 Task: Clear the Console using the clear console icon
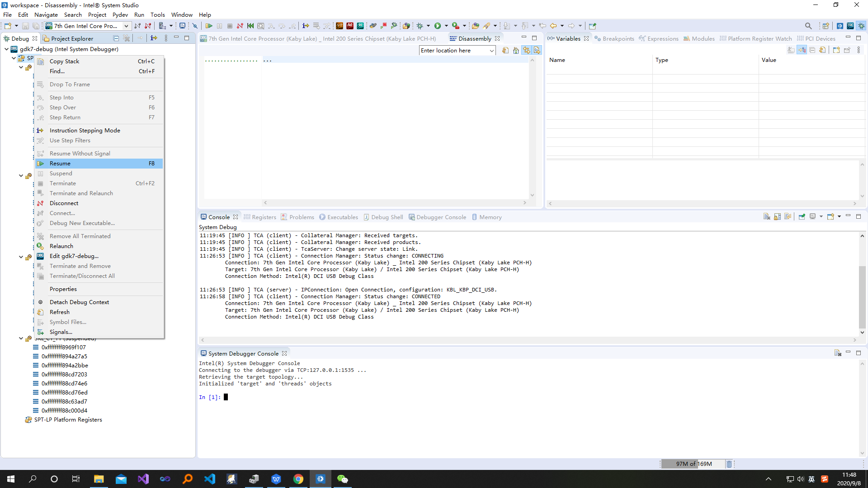[766, 216]
